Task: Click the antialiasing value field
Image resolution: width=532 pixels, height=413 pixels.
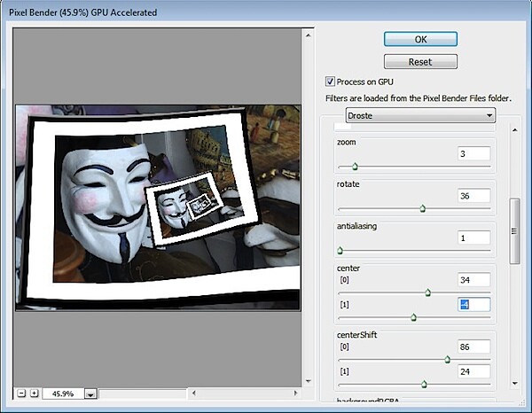Action: click(x=473, y=238)
